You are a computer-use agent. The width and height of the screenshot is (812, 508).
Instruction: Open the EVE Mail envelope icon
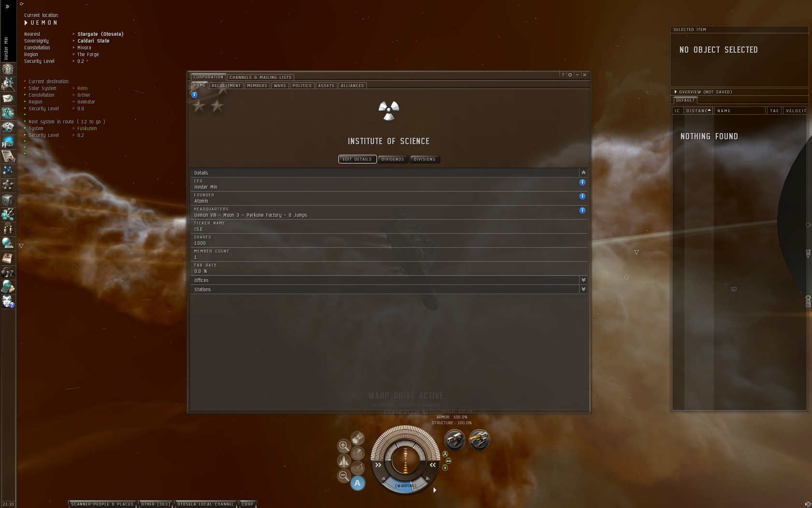tap(8, 98)
